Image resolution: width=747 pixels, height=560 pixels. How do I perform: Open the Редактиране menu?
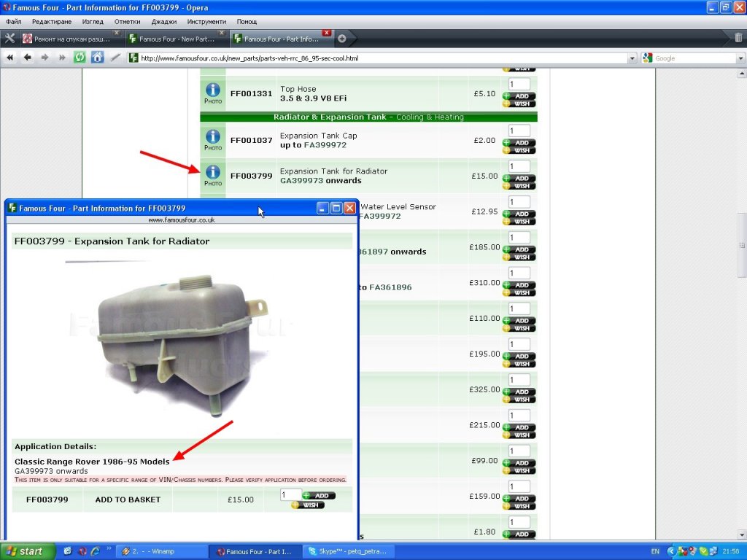(x=52, y=21)
